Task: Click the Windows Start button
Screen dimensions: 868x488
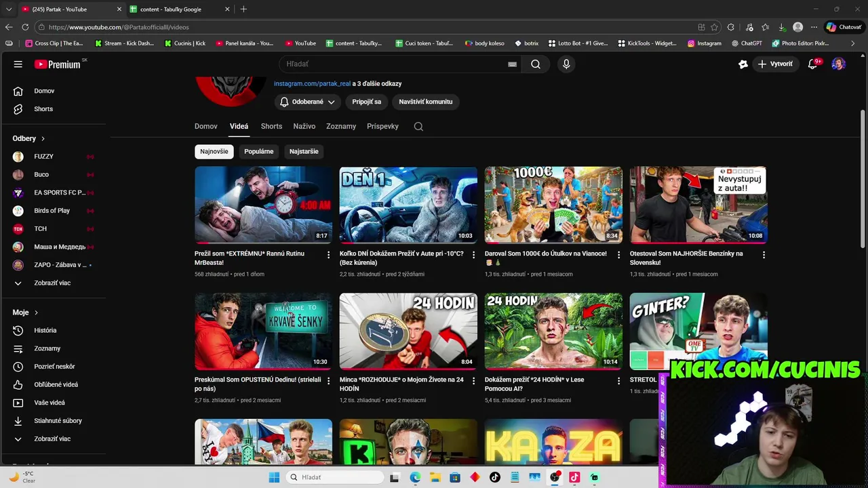Action: [x=274, y=477]
